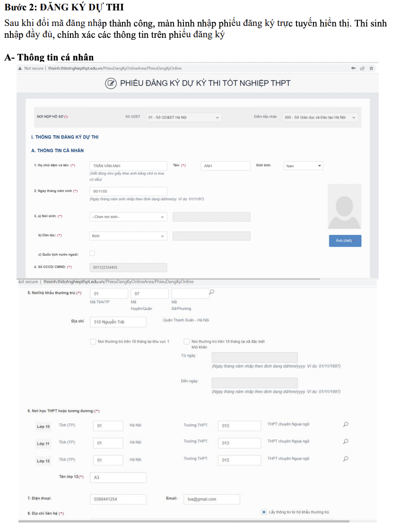Click the heading "I. THÔNG TIN ĐĂNG KÝ DỰ THI"
The image size is (400, 532).
65,137
